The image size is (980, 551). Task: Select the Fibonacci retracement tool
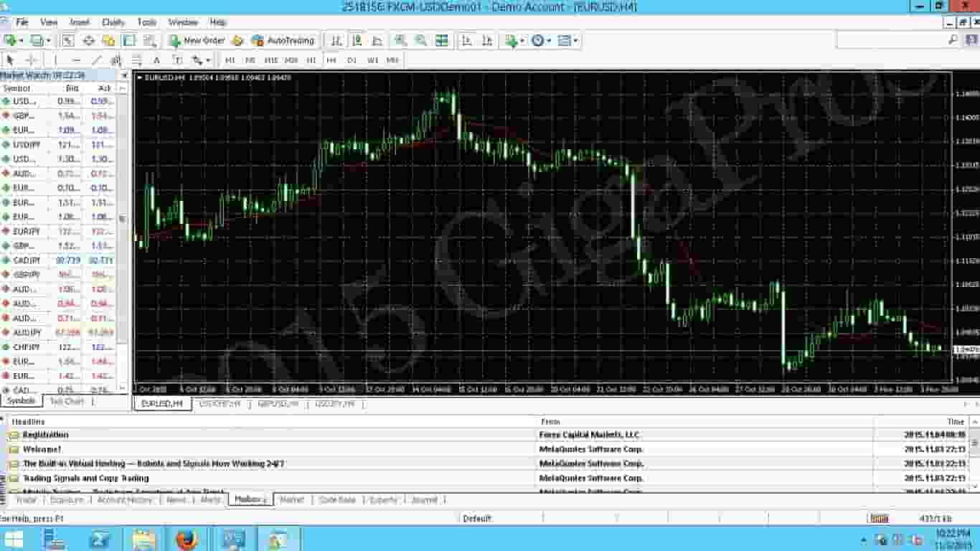(136, 60)
